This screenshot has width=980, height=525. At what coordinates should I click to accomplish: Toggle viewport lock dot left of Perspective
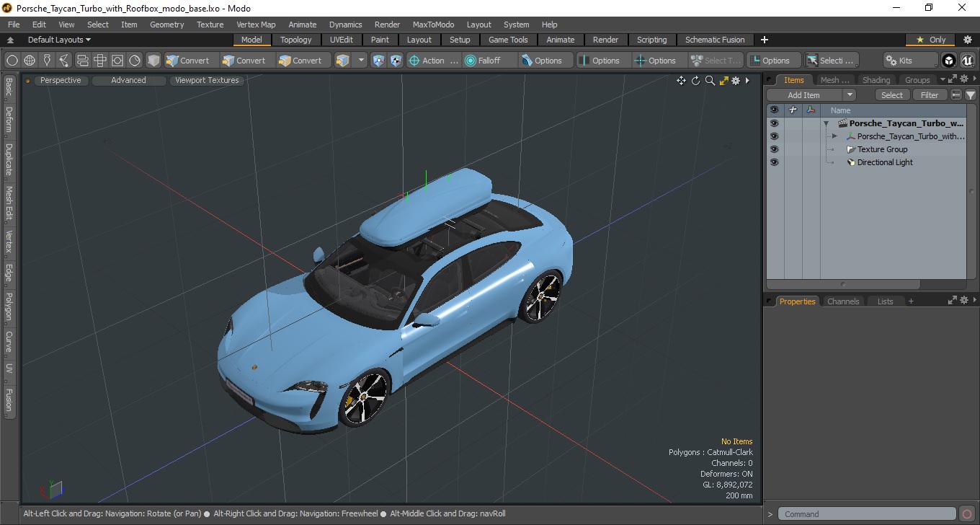pyautogui.click(x=27, y=81)
